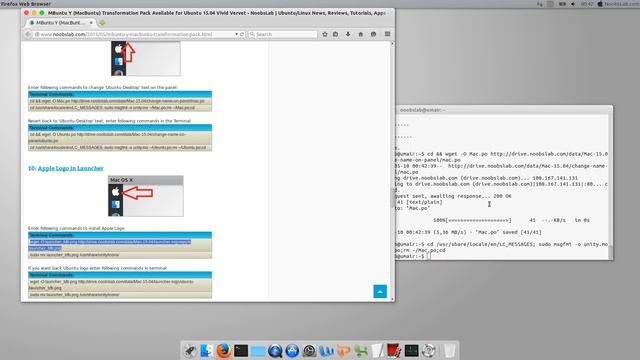Open the Firefox hamburger menu
The height and width of the screenshot is (360, 640).
coord(387,34)
